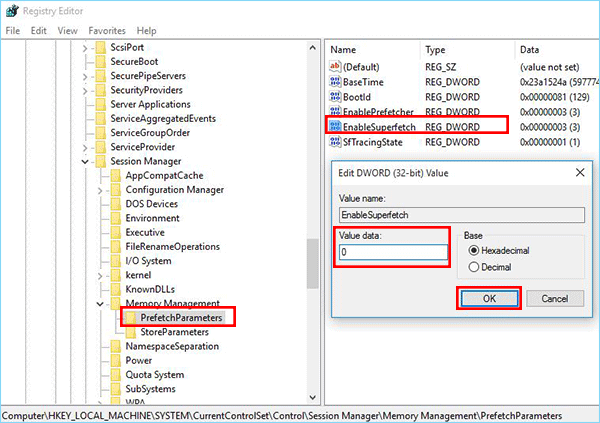Select the Power tree key
The height and width of the screenshot is (423, 600).
tap(139, 361)
